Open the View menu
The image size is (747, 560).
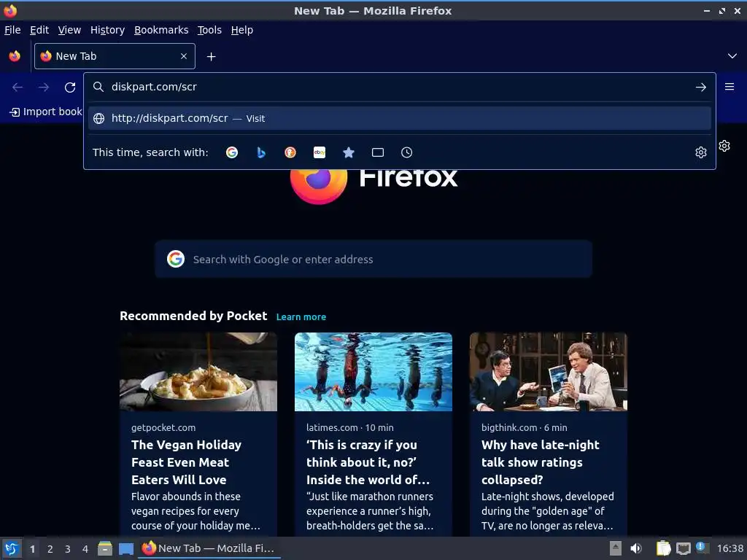pos(69,30)
